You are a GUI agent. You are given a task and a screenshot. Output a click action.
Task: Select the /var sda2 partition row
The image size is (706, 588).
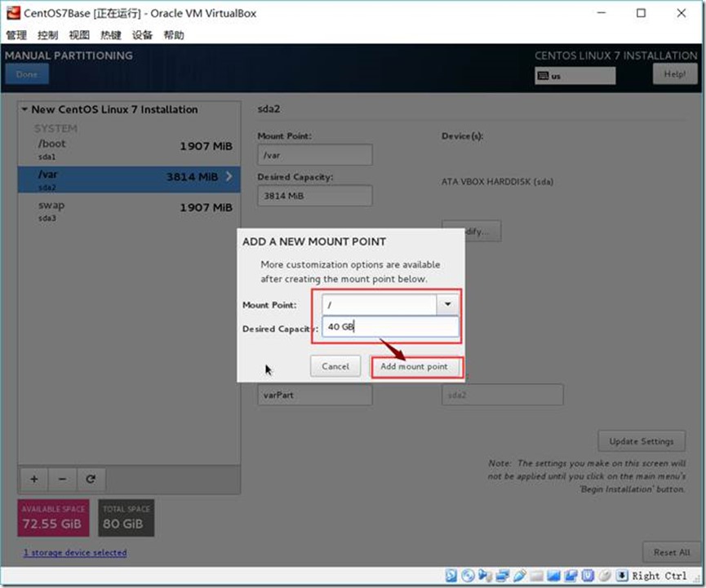129,179
